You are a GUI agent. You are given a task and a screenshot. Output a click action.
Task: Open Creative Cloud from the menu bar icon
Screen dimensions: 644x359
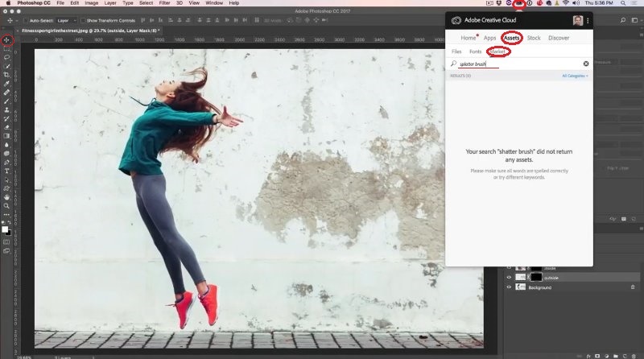click(x=520, y=4)
